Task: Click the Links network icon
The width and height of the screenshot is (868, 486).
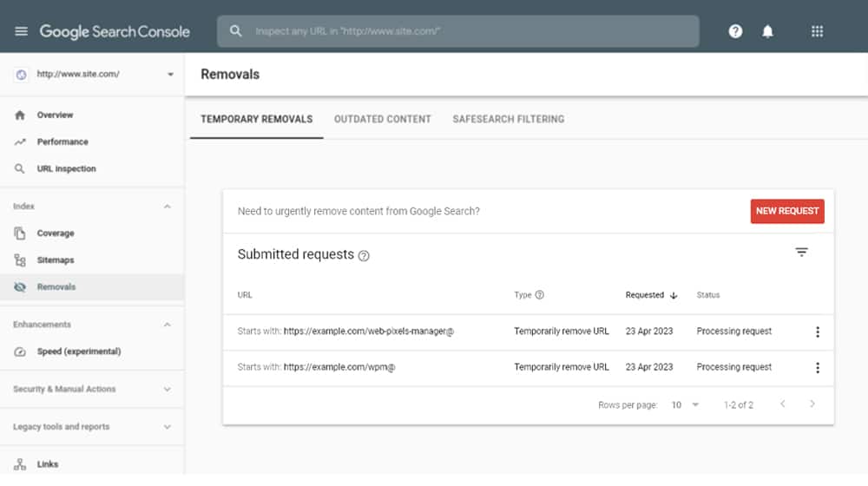Action: [x=20, y=464]
